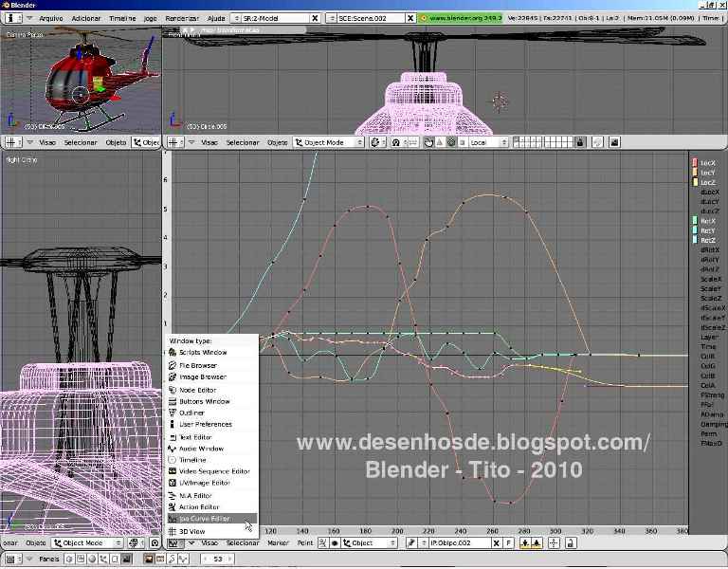The height and width of the screenshot is (569, 728).
Task: Click paste from buffer up-arrow icon
Action: click(x=537, y=543)
